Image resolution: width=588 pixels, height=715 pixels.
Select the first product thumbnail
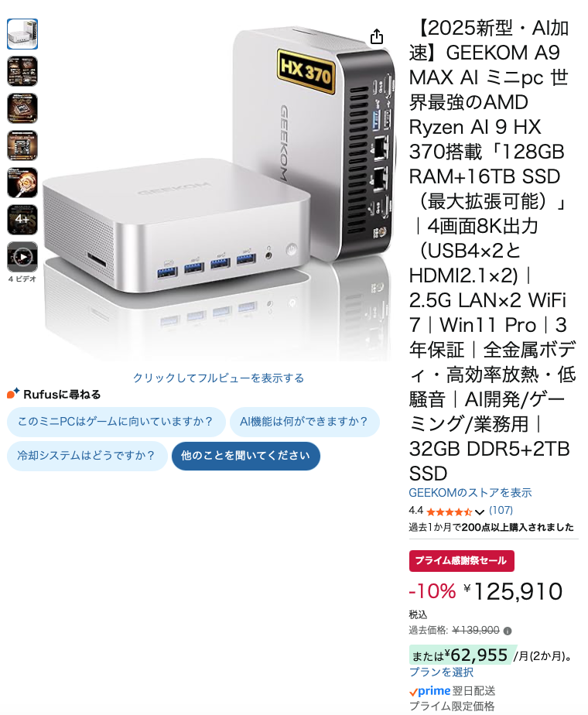click(22, 34)
